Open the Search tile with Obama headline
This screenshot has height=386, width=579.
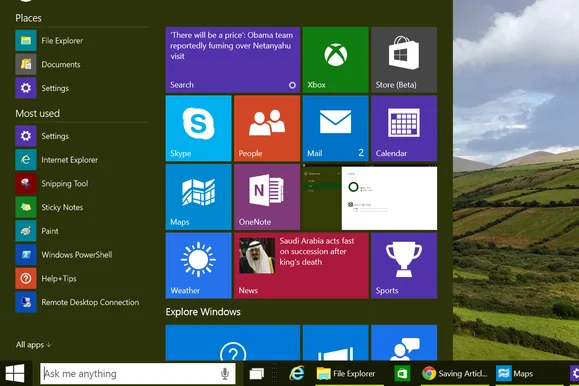[233, 59]
